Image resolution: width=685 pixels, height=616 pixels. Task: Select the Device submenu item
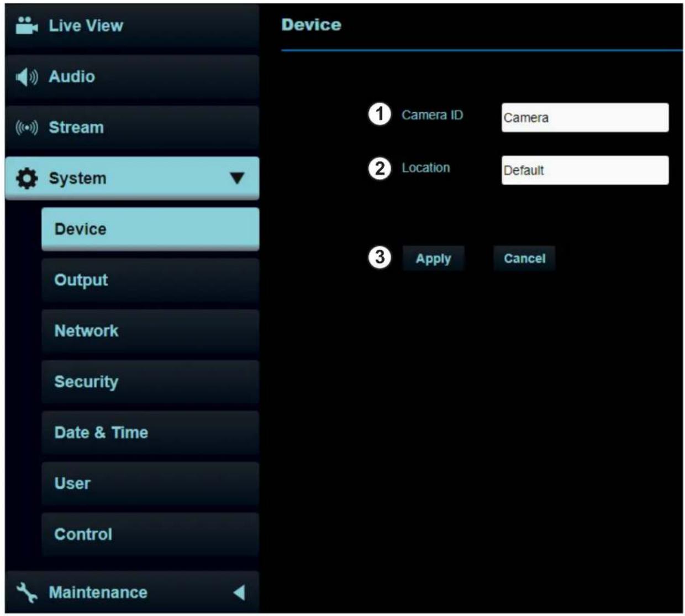(150, 229)
